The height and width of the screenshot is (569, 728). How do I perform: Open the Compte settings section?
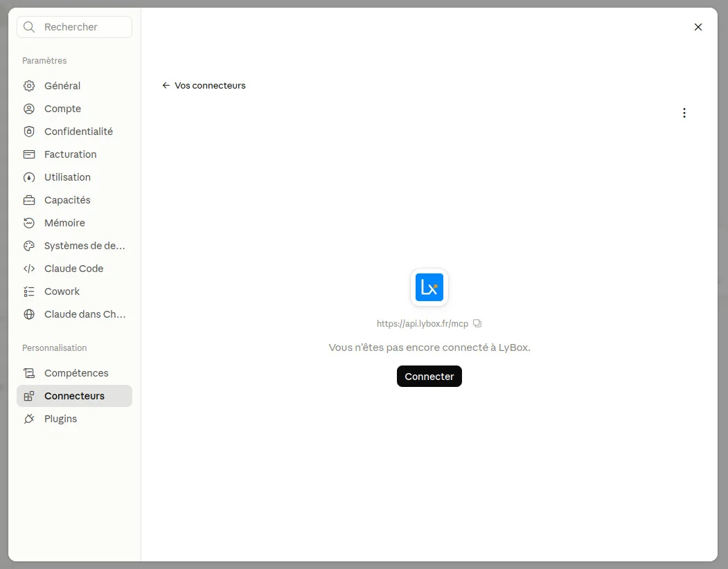pyautogui.click(x=74, y=109)
